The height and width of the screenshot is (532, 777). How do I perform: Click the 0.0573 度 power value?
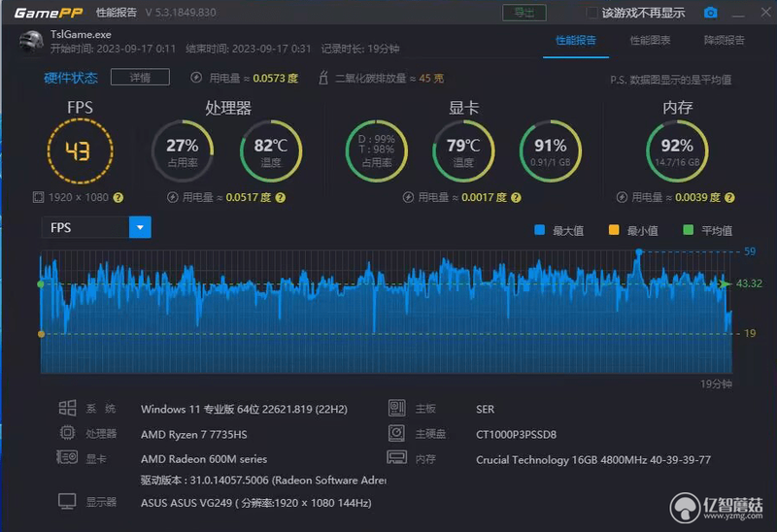tap(276, 79)
